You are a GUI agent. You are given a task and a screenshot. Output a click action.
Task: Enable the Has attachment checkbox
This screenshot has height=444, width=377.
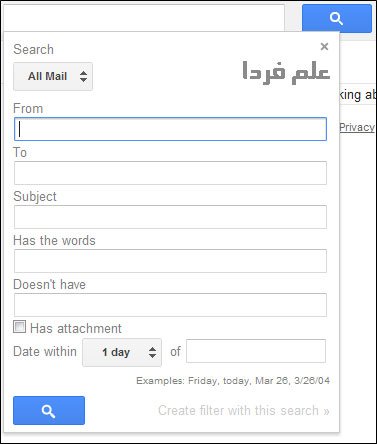19,327
